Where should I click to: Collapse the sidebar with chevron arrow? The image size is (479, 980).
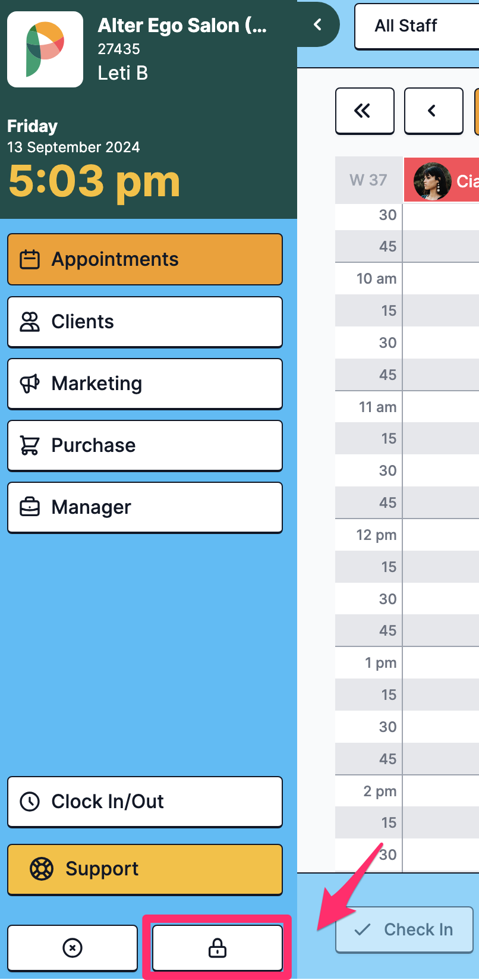[318, 24]
